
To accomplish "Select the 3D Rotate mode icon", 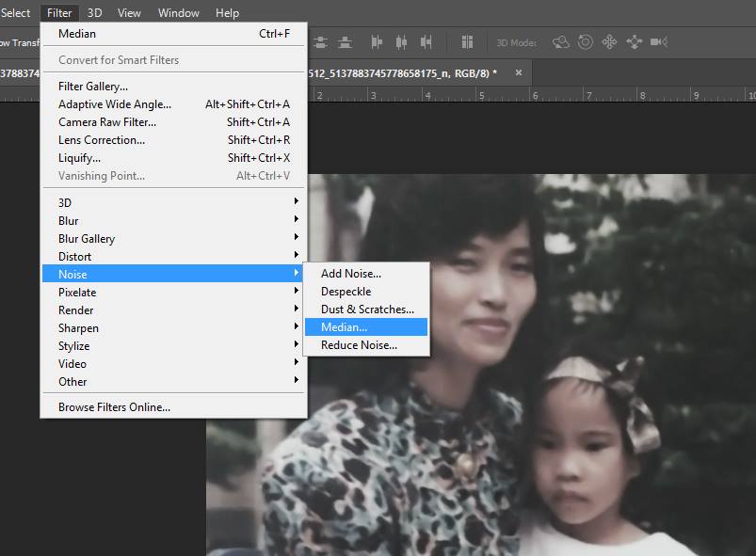I will (x=561, y=42).
